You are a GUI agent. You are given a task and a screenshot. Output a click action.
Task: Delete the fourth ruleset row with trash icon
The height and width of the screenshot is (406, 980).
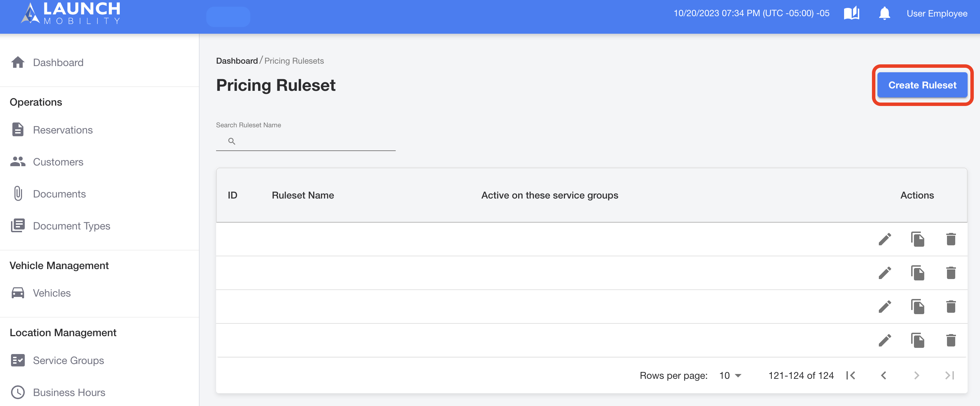tap(951, 340)
